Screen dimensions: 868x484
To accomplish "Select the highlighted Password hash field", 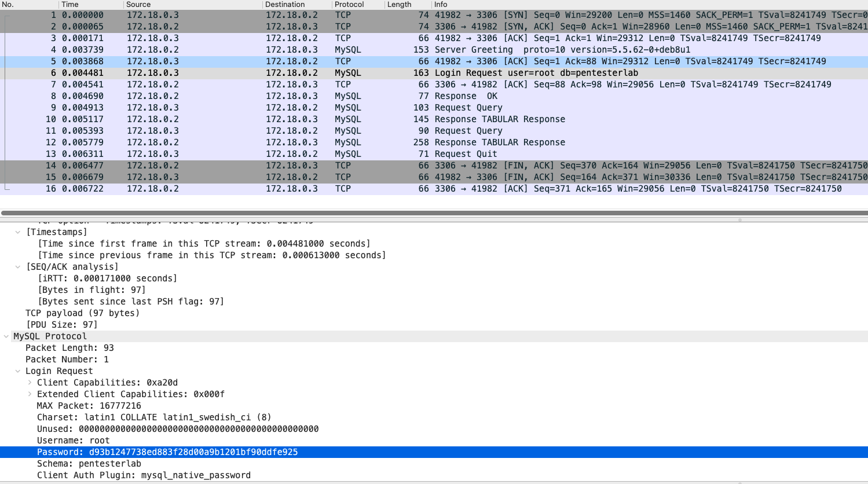I will click(x=434, y=452).
